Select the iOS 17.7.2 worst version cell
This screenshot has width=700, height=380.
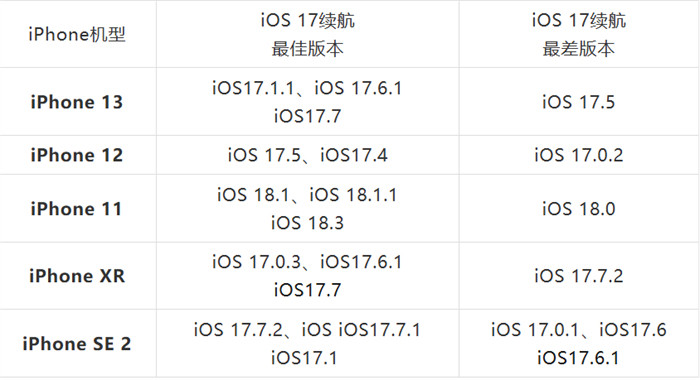click(x=579, y=276)
